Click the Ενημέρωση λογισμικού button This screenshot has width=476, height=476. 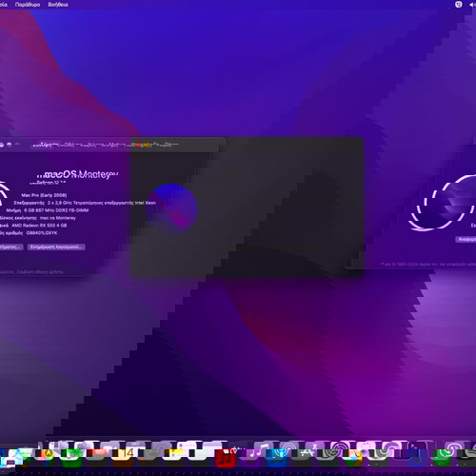coord(56,247)
